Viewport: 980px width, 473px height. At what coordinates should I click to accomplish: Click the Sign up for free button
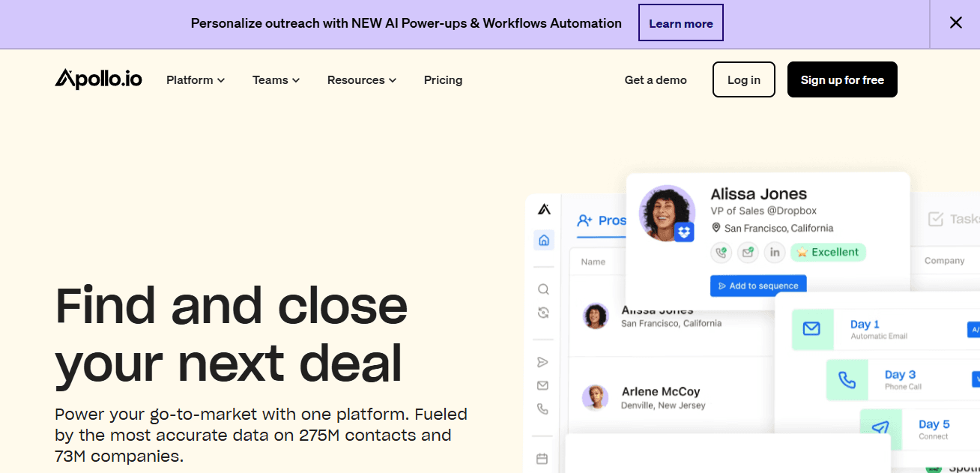(x=842, y=79)
